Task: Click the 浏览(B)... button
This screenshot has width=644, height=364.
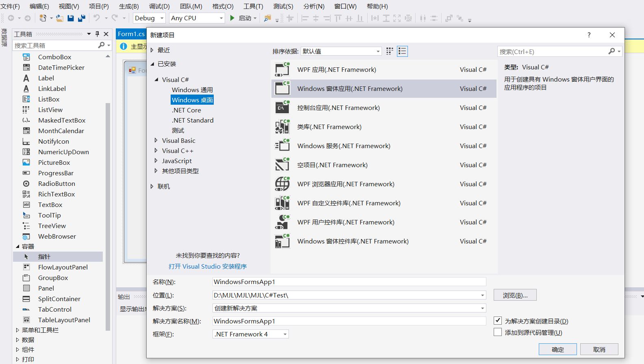Action: point(515,295)
